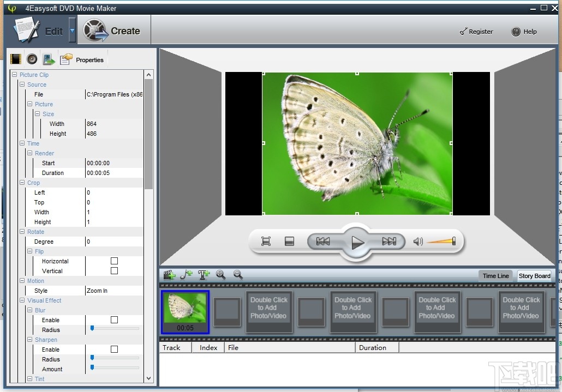Switch to the Story Board tab
The width and height of the screenshot is (562, 392).
point(535,276)
